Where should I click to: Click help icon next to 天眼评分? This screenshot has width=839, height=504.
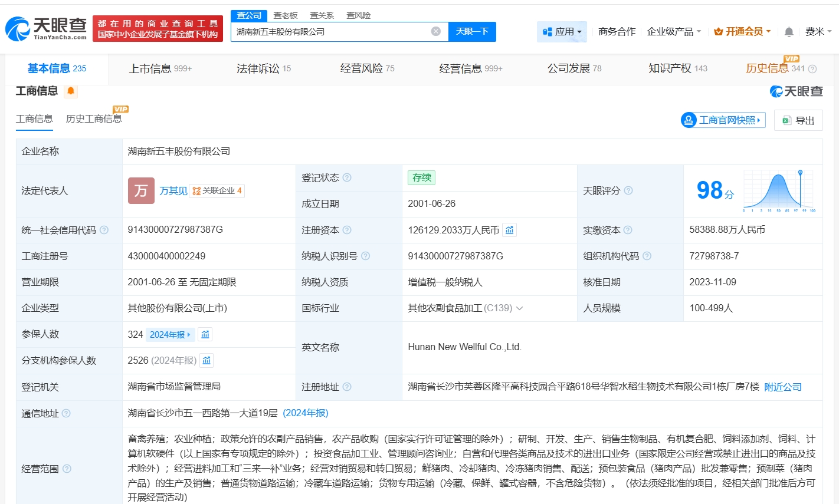click(628, 190)
